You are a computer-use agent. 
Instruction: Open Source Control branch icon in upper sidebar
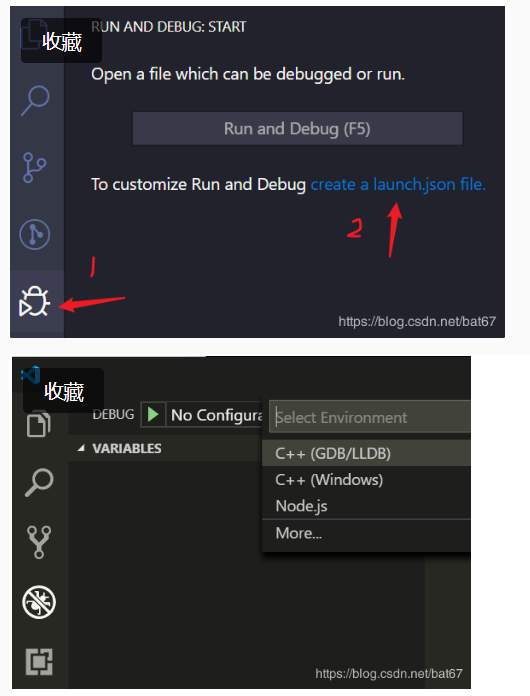(x=34, y=167)
